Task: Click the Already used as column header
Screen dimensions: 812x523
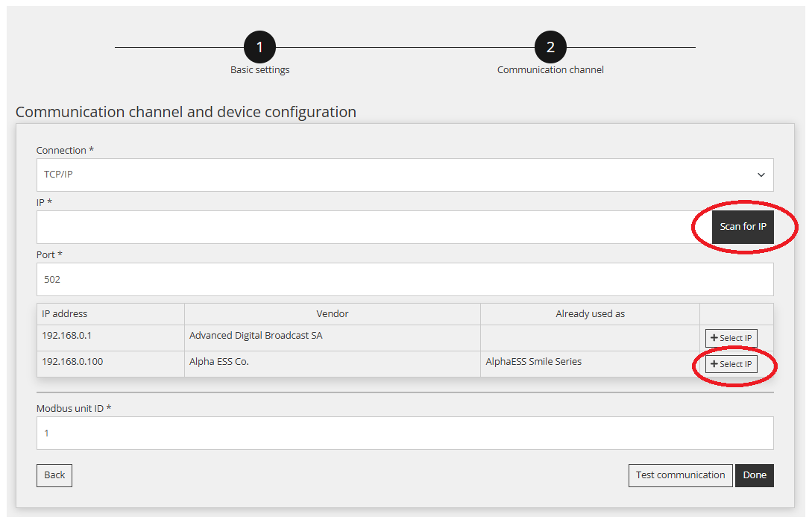Action: click(591, 314)
